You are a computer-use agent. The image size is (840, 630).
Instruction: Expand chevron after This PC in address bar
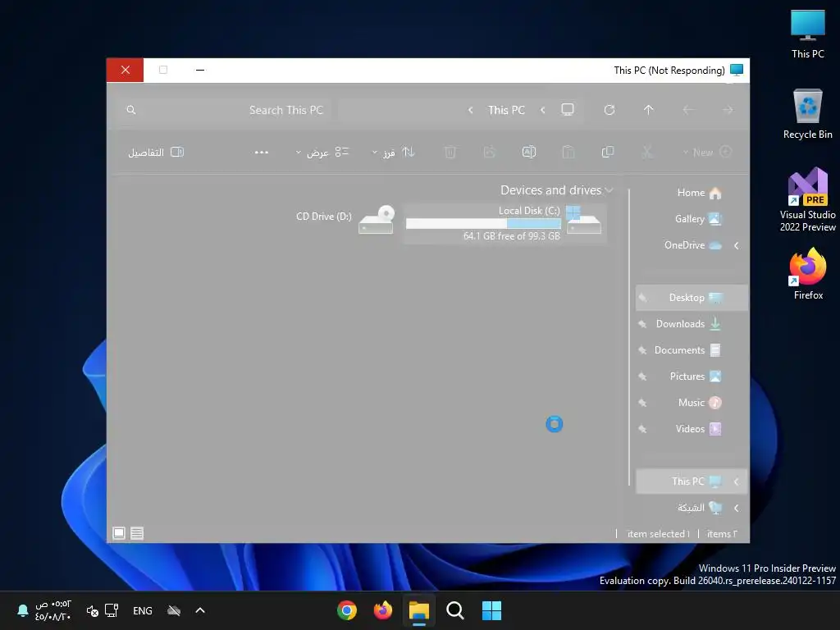click(x=470, y=110)
